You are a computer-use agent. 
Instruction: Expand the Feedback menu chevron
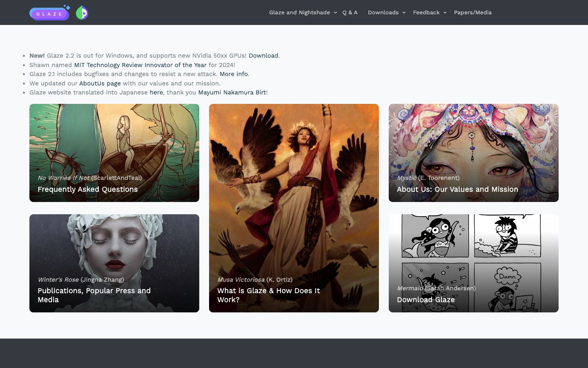pyautogui.click(x=445, y=13)
